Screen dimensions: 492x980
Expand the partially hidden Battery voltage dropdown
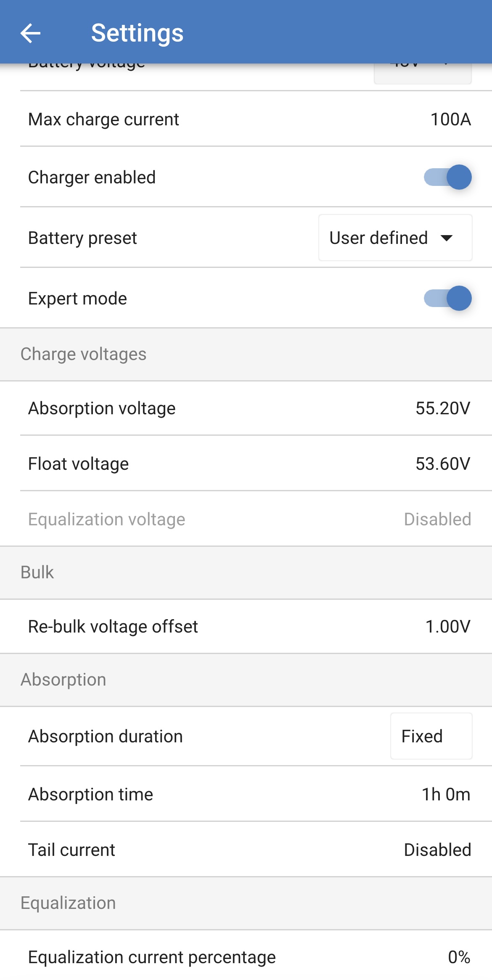coord(422,73)
